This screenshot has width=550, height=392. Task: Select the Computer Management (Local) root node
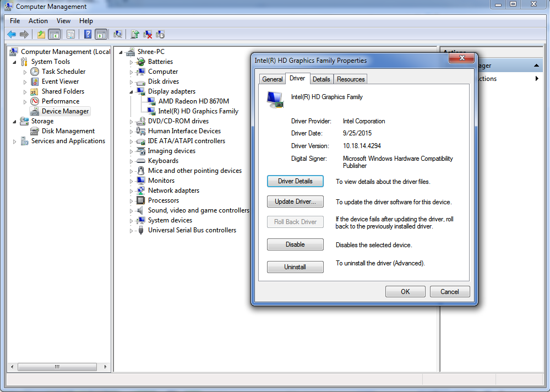pyautogui.click(x=66, y=52)
